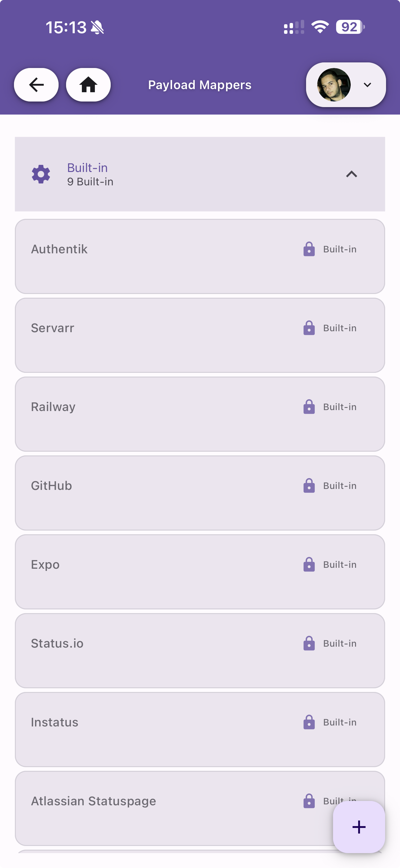This screenshot has width=400, height=868.
Task: Tap the Payload Mappers page title
Action: click(x=200, y=85)
